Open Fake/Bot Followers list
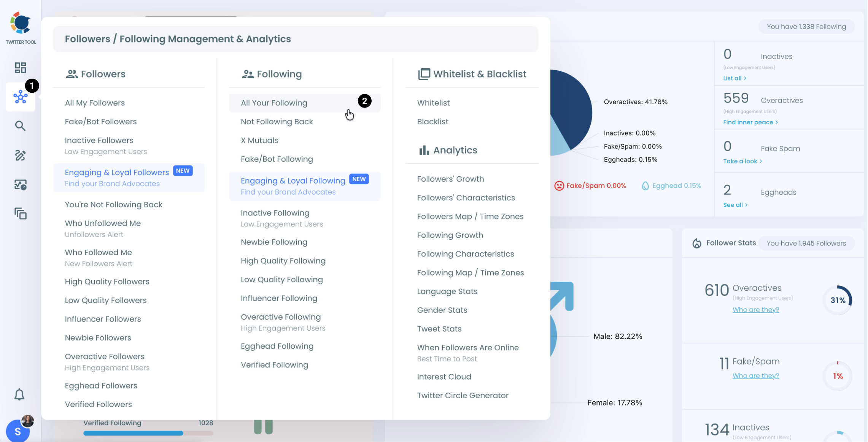Viewport: 868px width, 442px height. pyautogui.click(x=101, y=122)
